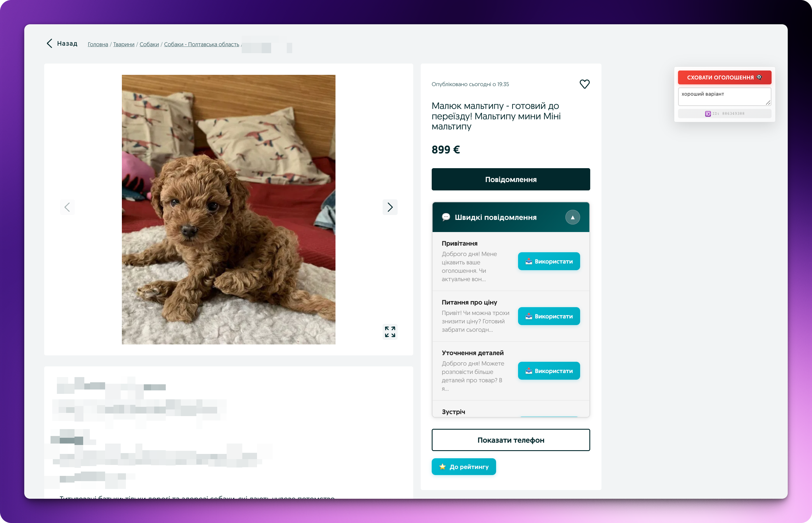812x523 pixels.
Task: Use the Уточнення деталей message
Action: [x=549, y=371]
